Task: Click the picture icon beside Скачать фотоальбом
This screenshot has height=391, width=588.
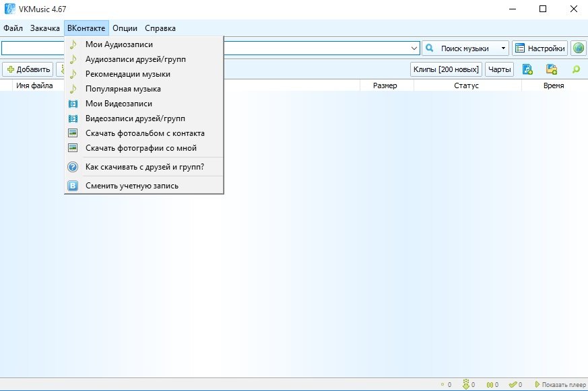Action: tap(73, 133)
